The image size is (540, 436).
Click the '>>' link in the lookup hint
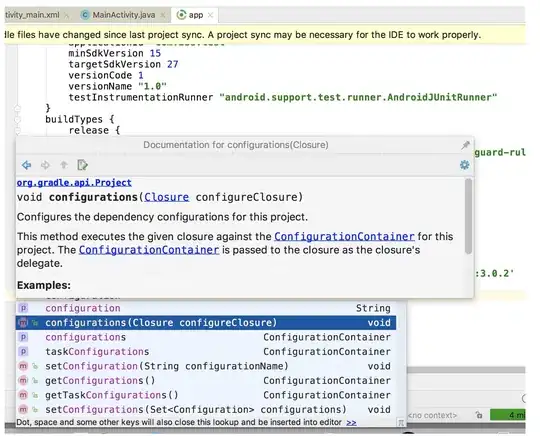[351, 422]
